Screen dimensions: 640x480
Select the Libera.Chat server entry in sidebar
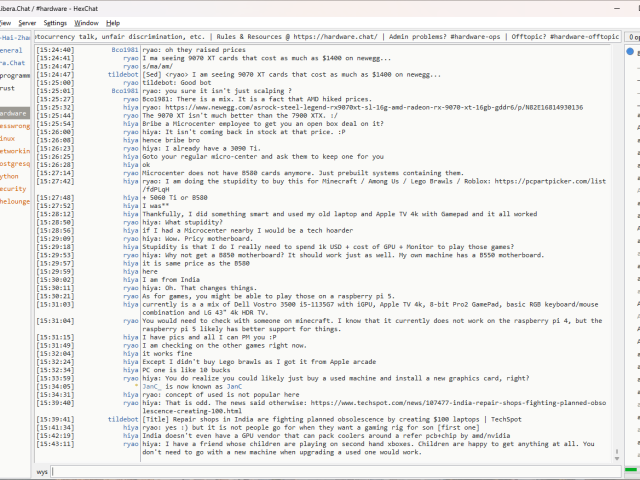[x=13, y=63]
